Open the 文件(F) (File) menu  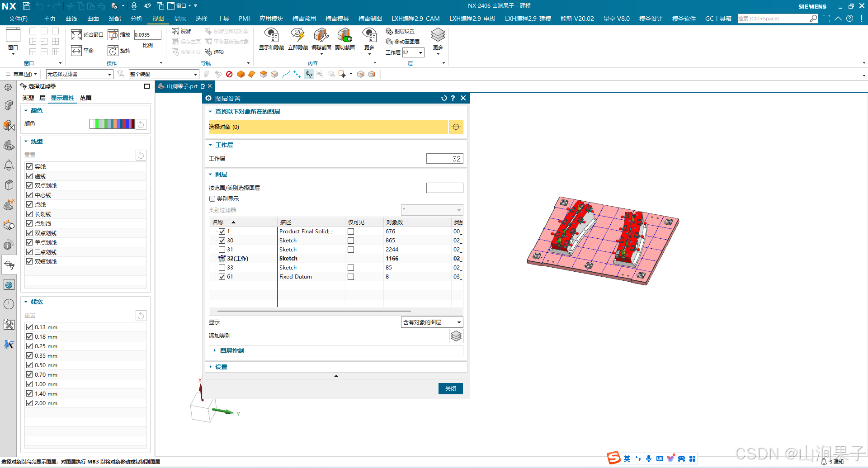pyautogui.click(x=18, y=19)
